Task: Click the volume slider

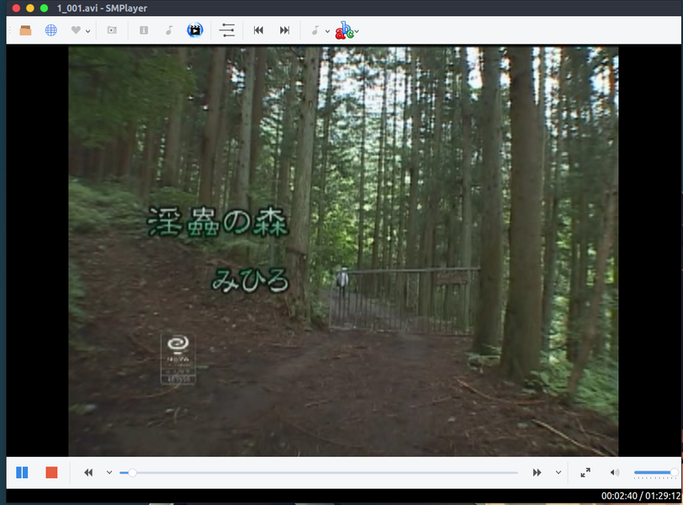Action: click(x=656, y=473)
